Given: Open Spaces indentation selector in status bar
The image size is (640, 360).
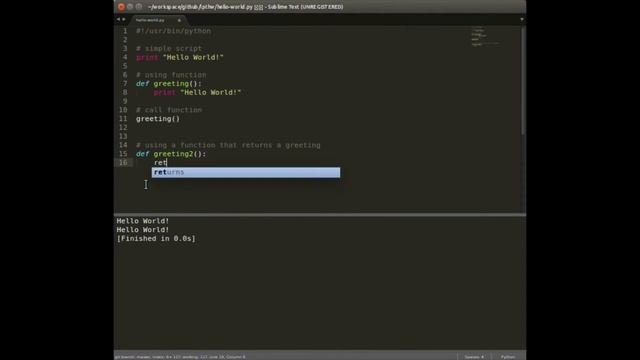Looking at the screenshot, I should click(x=474, y=357).
